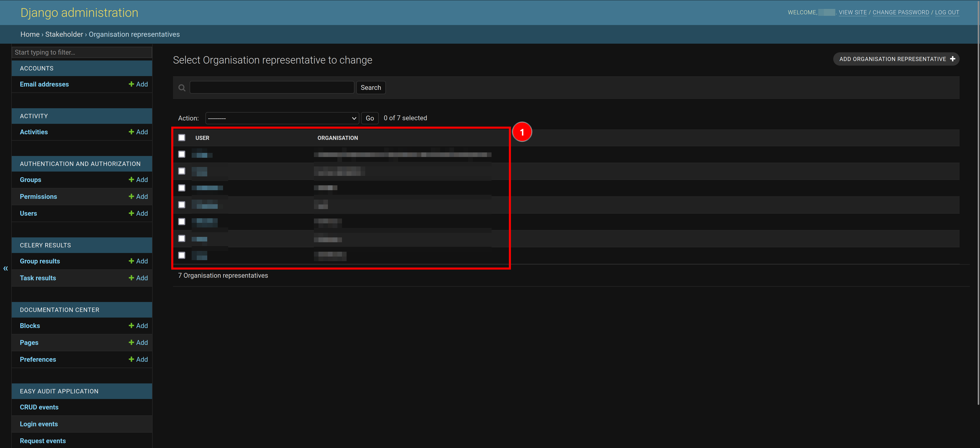
Task: Check the seventh representative row checkbox
Action: click(x=182, y=255)
